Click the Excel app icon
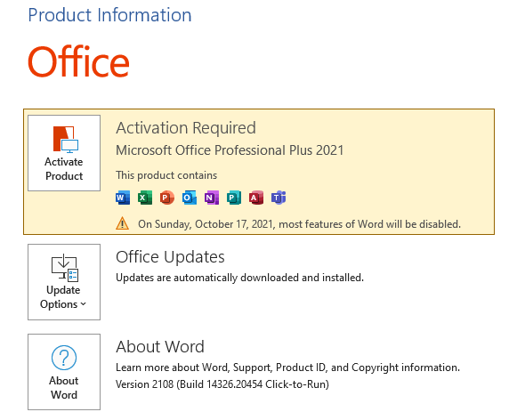Screen dimensions: 525x420 [145, 198]
